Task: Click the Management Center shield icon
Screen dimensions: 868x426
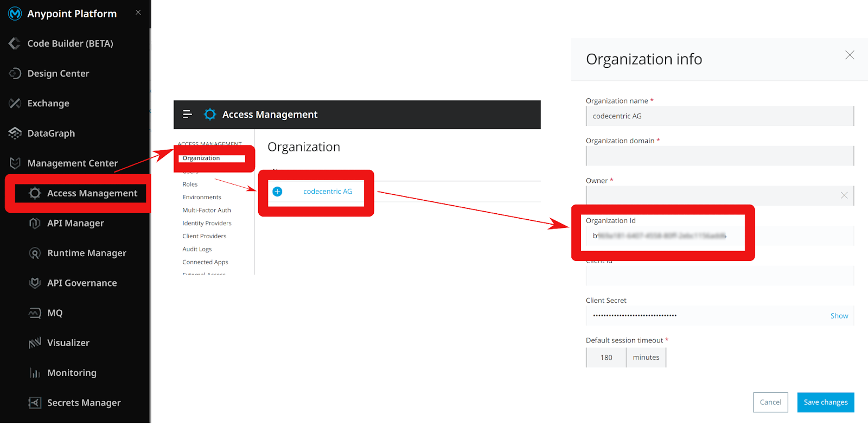Action: [x=15, y=163]
